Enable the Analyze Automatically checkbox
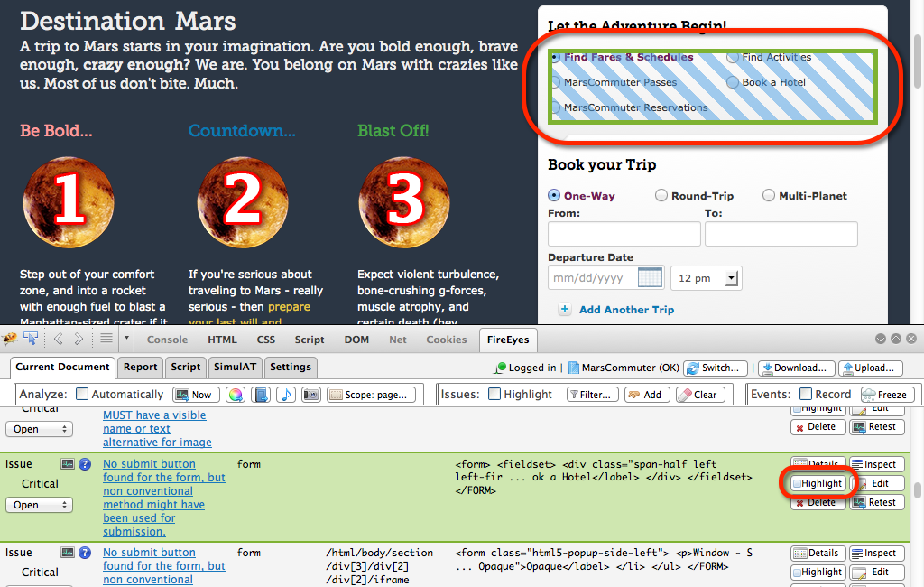This screenshot has width=924, height=587. pos(82,394)
